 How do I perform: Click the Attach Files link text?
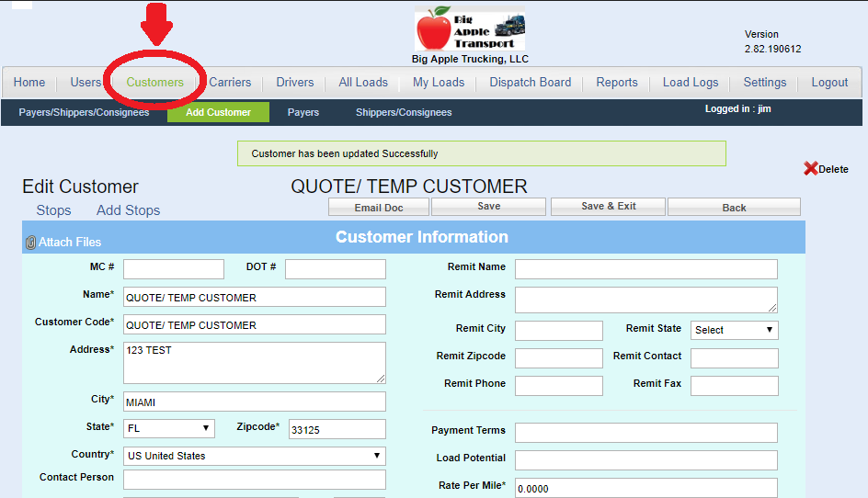point(70,243)
